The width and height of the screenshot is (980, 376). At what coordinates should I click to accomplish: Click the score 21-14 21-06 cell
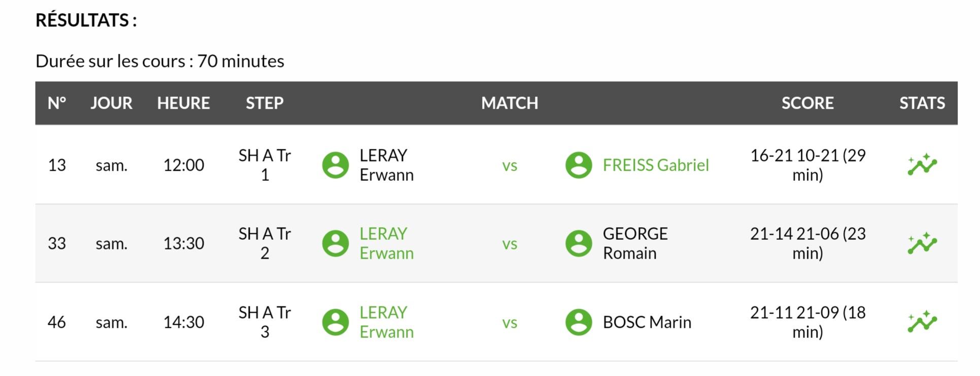click(807, 243)
